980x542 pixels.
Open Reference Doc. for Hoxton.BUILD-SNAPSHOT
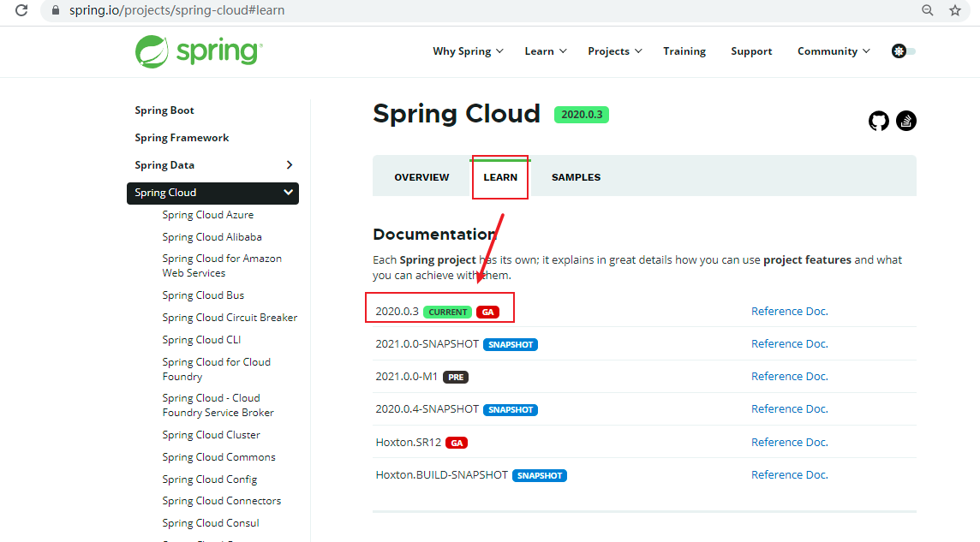click(789, 474)
